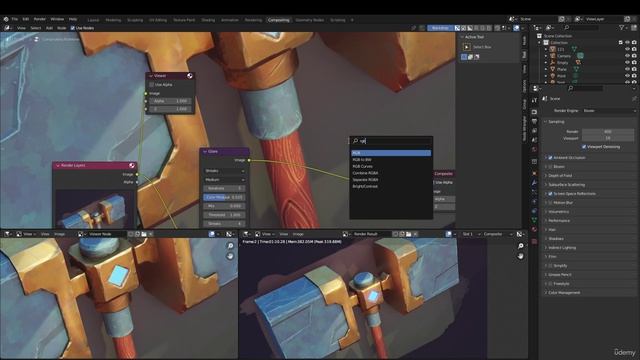This screenshot has width=640, height=360.
Task: Adjust the Glare Threshold slider
Action: click(x=224, y=215)
